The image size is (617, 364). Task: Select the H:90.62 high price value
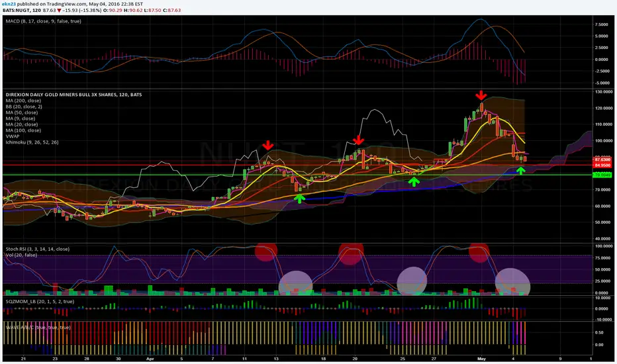132,10
